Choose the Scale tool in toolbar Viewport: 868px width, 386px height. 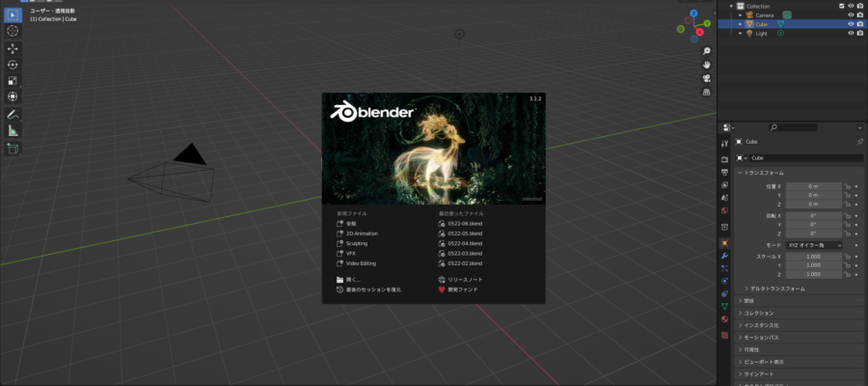point(13,81)
